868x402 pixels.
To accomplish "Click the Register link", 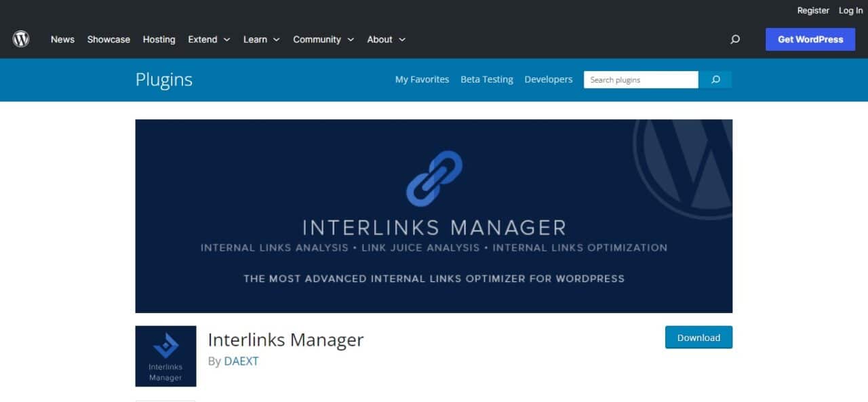I will pos(813,10).
